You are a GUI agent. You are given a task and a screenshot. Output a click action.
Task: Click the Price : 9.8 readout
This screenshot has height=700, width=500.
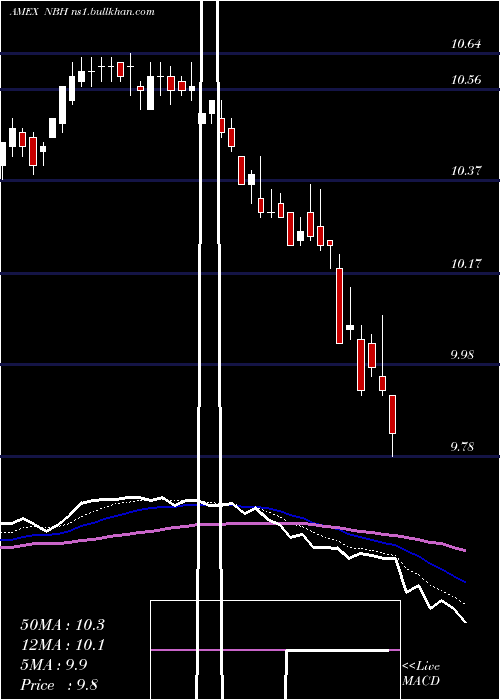[59, 685]
